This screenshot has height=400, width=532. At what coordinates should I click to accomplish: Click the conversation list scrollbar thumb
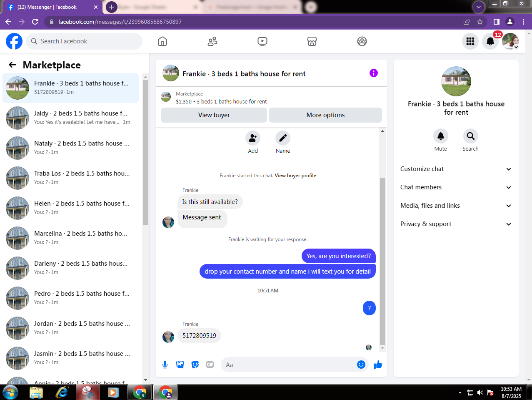145,152
